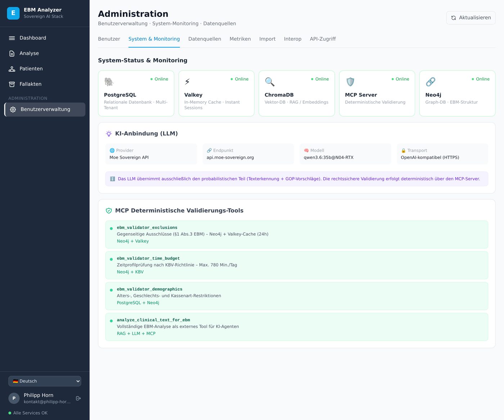Click the Philipp Horn avatar

click(x=14, y=398)
